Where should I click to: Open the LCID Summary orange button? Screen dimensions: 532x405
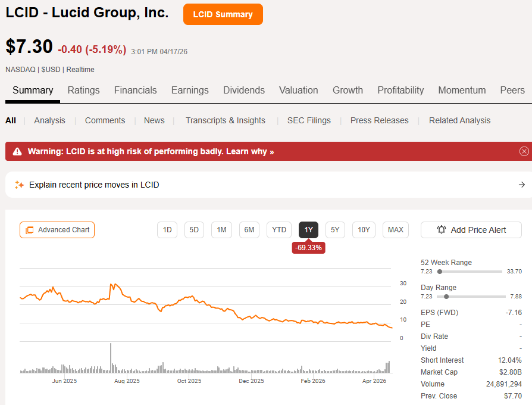click(223, 14)
